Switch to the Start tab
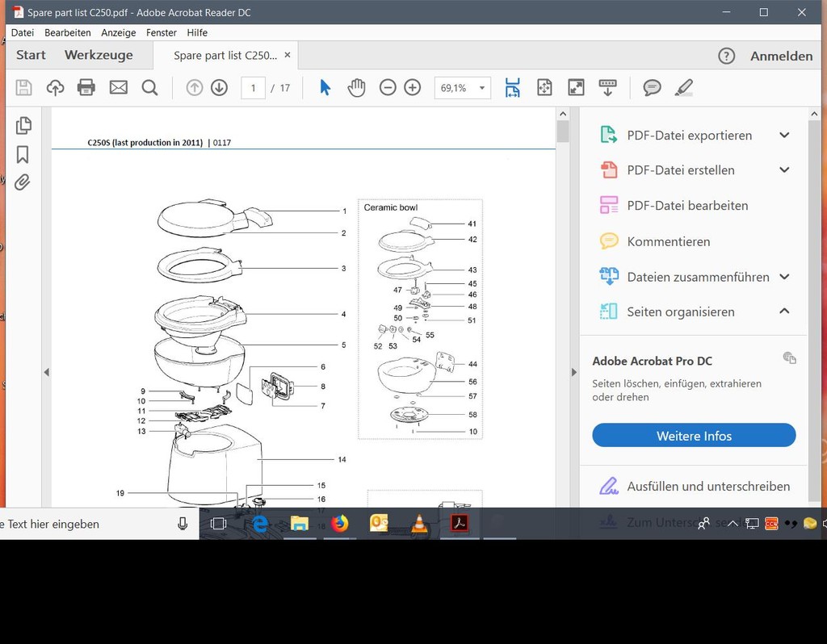Image resolution: width=827 pixels, height=644 pixels. click(31, 55)
